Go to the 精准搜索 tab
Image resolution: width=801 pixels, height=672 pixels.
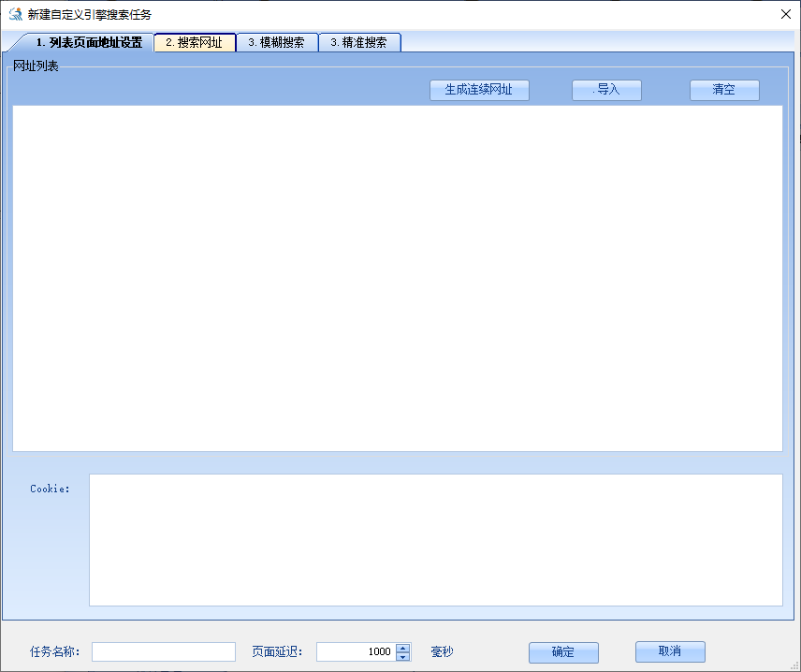(x=358, y=43)
